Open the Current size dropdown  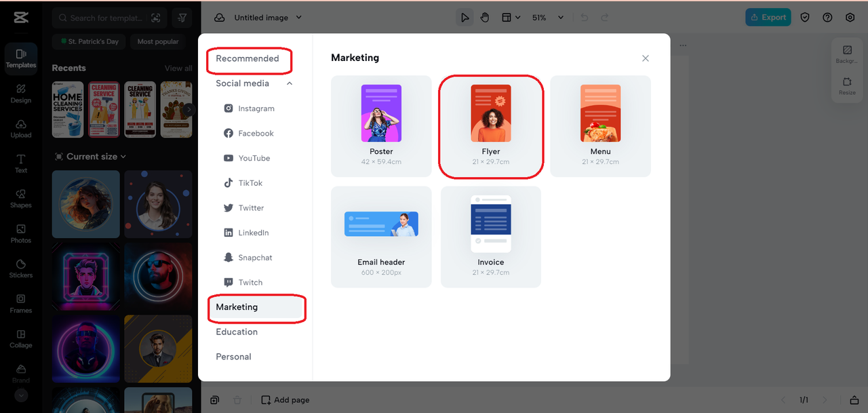pyautogui.click(x=90, y=157)
